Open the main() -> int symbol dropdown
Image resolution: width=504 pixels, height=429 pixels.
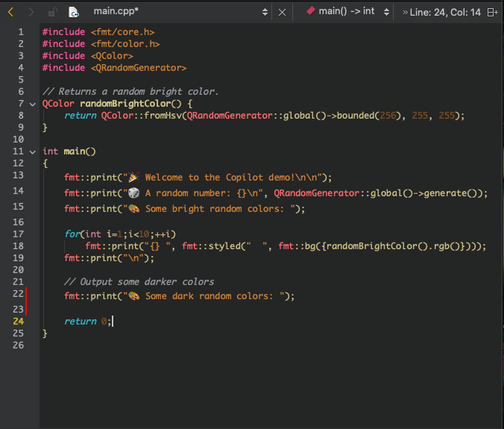(x=385, y=12)
